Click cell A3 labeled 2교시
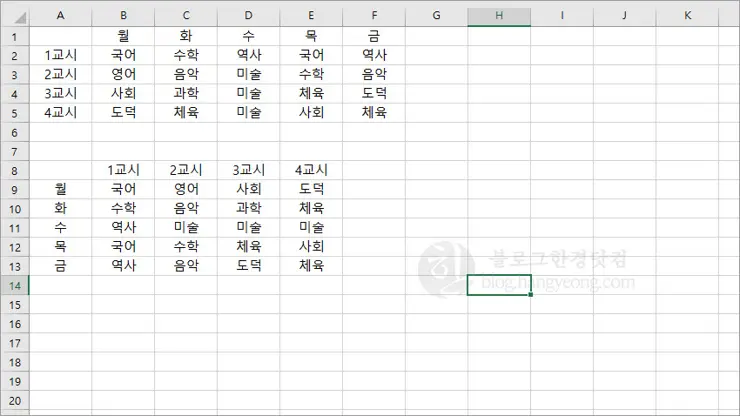Screen dimensions: 740x416 [x=60, y=74]
